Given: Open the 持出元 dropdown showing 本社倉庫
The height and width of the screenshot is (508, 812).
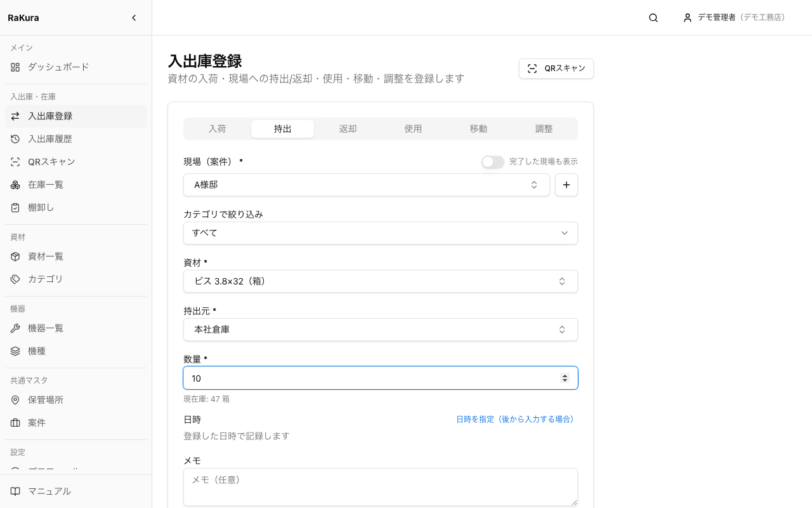Looking at the screenshot, I should pos(381,330).
